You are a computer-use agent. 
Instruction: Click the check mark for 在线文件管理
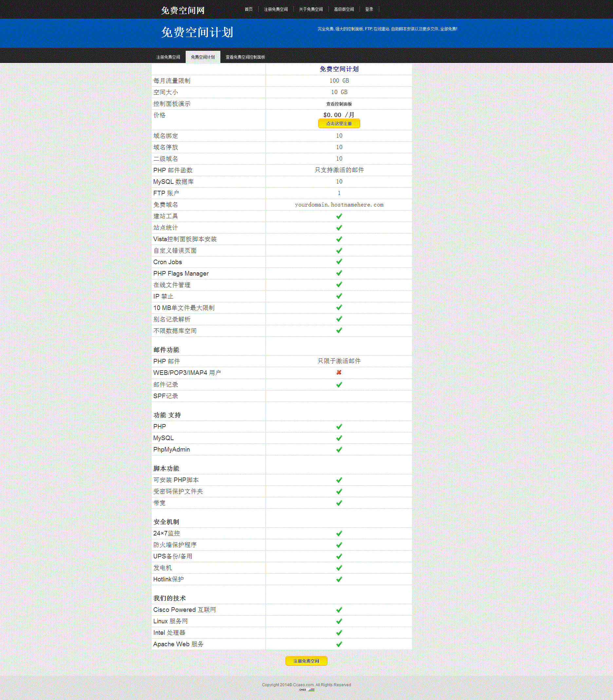coord(339,284)
